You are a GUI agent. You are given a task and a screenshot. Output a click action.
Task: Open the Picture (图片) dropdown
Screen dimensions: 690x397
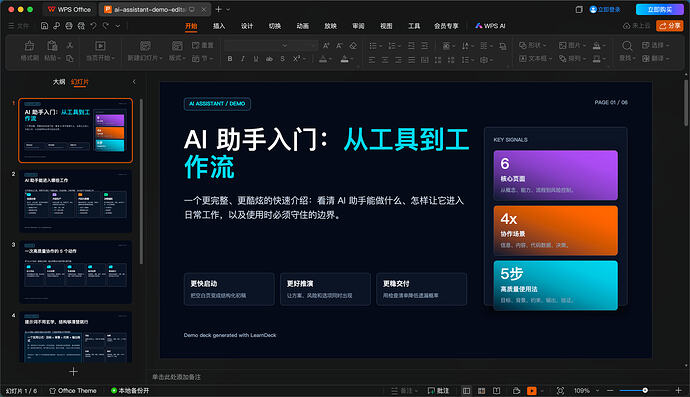pyautogui.click(x=572, y=45)
